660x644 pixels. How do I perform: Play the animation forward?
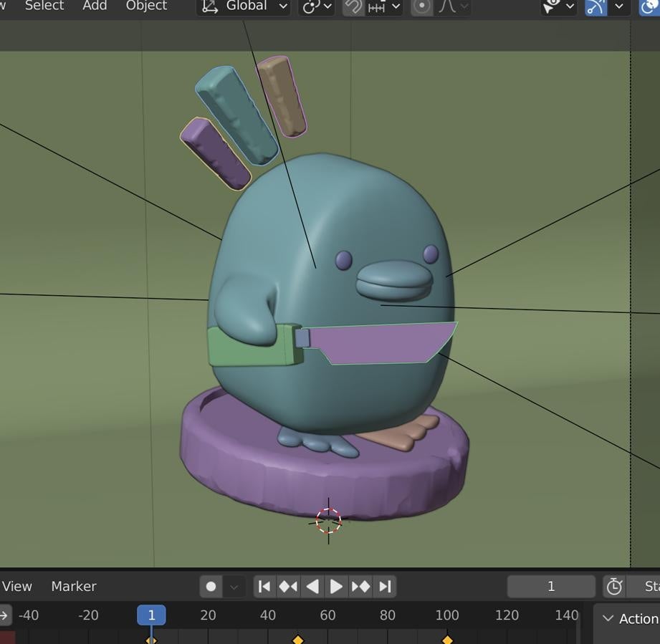(336, 587)
